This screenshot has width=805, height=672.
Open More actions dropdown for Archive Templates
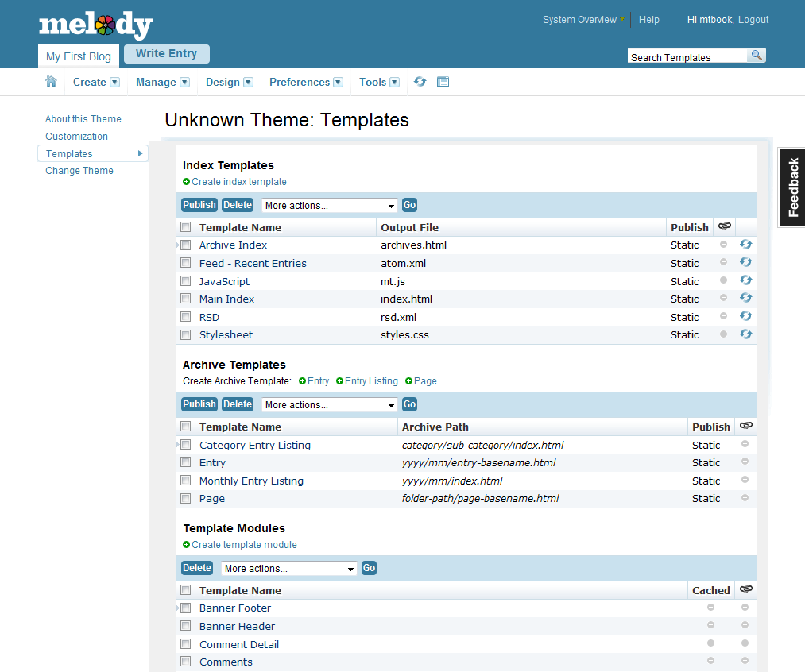point(330,405)
